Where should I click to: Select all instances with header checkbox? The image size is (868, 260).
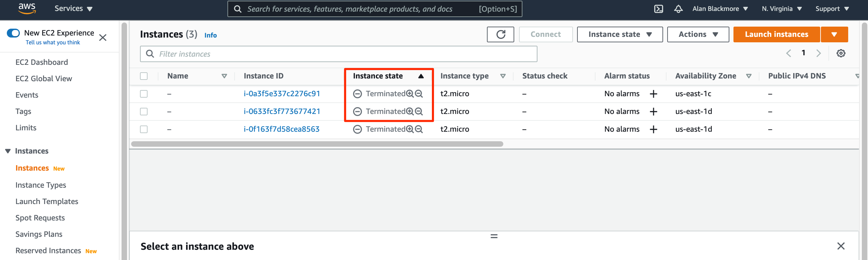[x=144, y=76]
